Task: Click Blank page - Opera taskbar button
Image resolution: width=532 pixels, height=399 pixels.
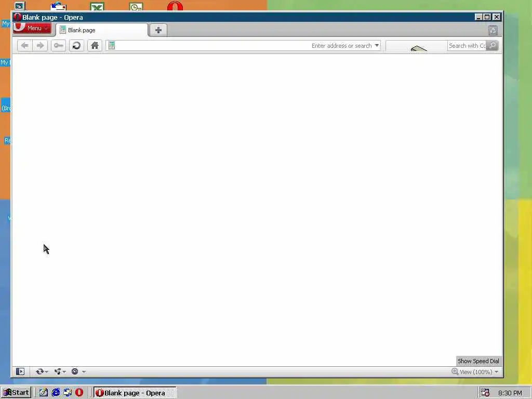Action: (135, 393)
